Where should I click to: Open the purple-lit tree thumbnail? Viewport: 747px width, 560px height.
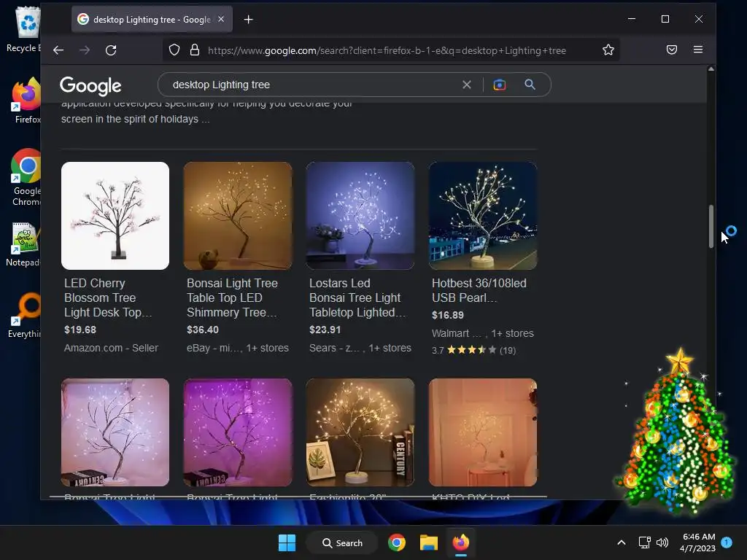coord(238,432)
